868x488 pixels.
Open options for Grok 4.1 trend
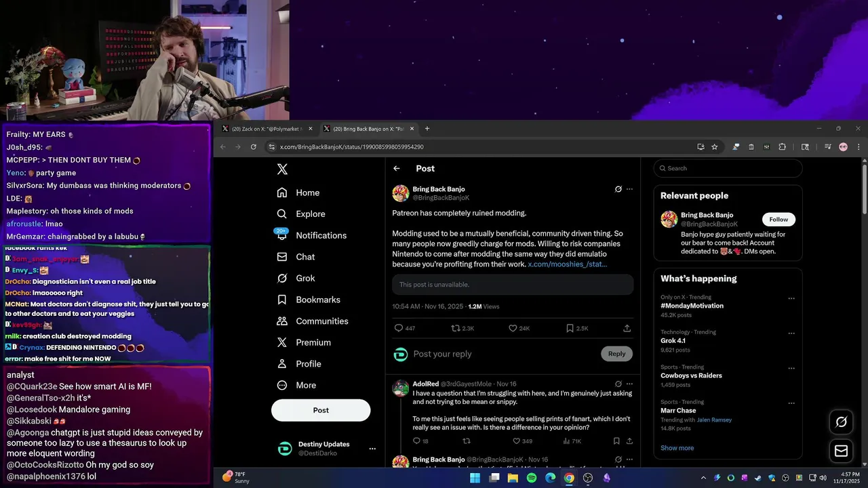[x=791, y=333]
